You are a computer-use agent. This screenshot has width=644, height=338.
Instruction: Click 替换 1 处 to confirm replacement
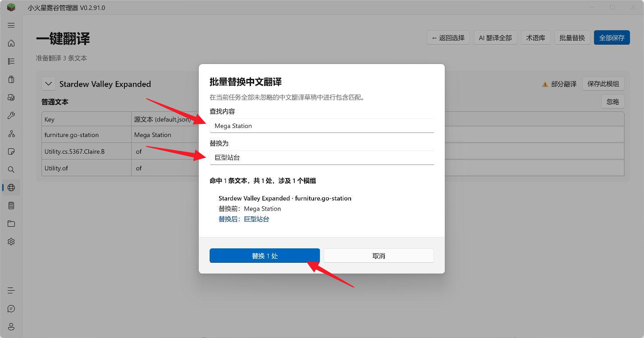[x=265, y=256]
